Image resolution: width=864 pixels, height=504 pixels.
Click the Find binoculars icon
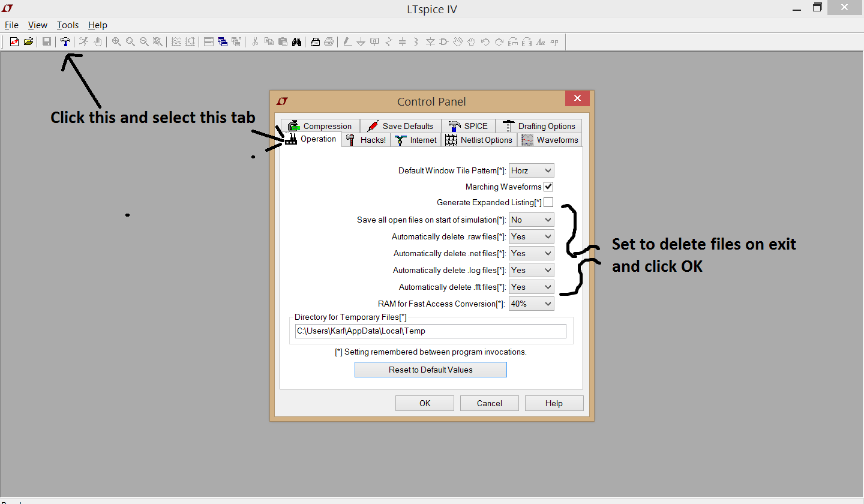click(x=296, y=41)
